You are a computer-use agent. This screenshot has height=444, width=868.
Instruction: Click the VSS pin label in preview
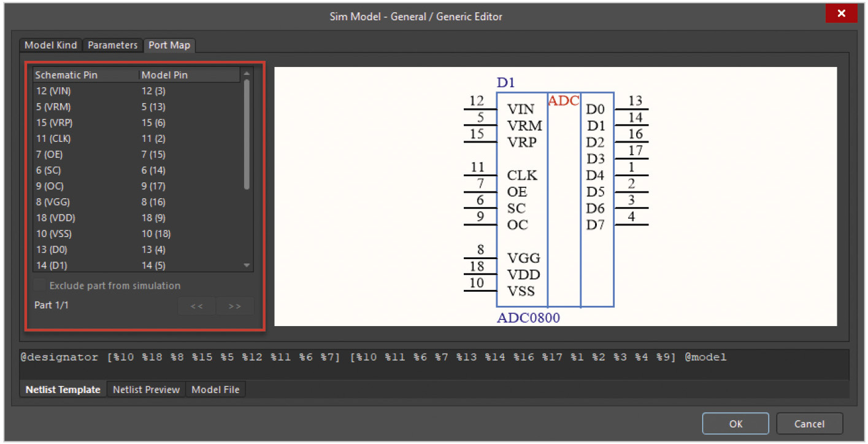tap(521, 292)
